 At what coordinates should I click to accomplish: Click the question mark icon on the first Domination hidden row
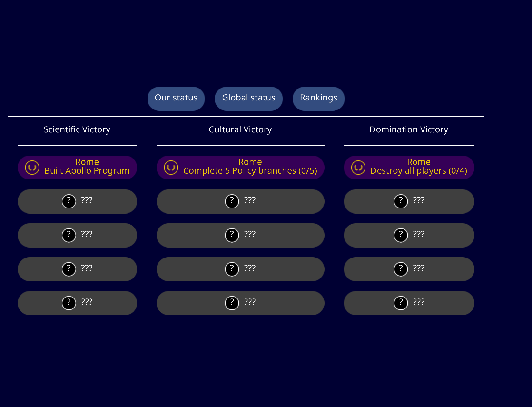(400, 201)
